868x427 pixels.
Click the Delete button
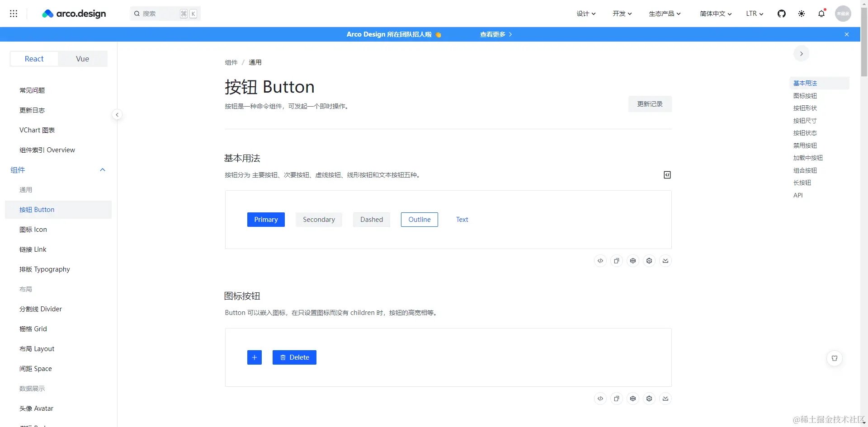294,357
